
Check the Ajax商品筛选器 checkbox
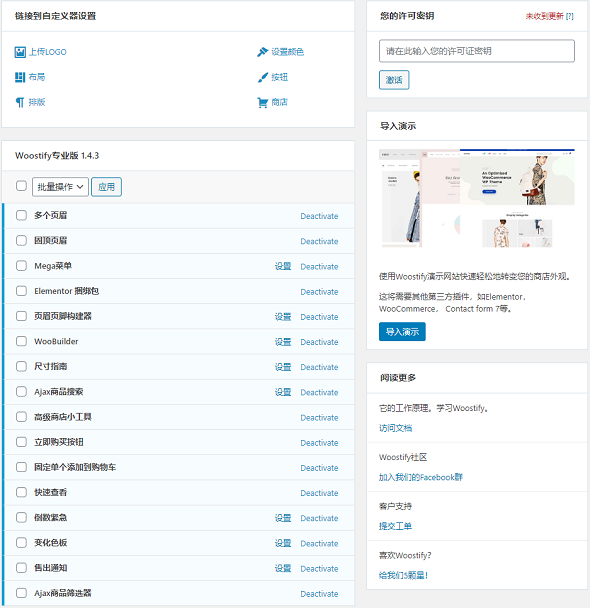coord(21,593)
